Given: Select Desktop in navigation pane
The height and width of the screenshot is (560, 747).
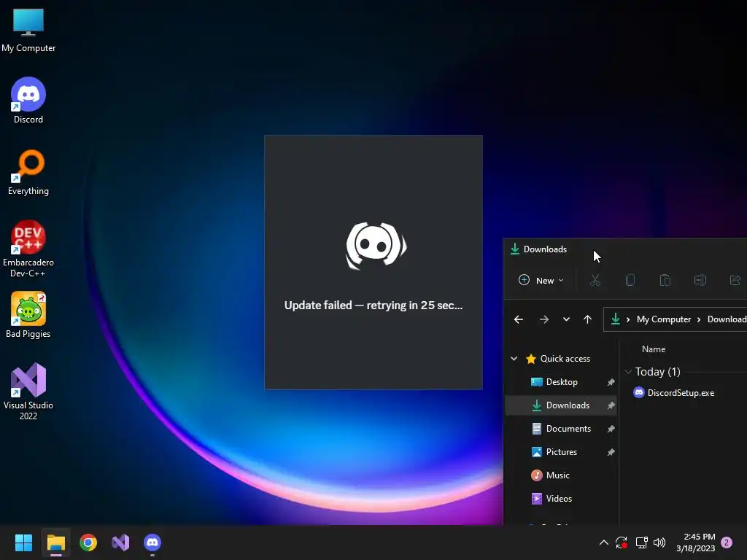Looking at the screenshot, I should click(561, 382).
